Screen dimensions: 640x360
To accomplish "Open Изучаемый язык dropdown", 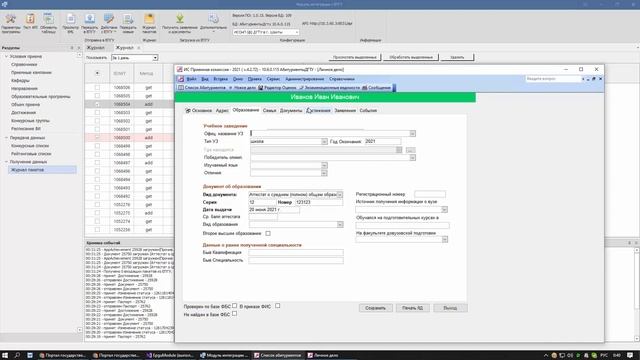I will coord(324,165).
